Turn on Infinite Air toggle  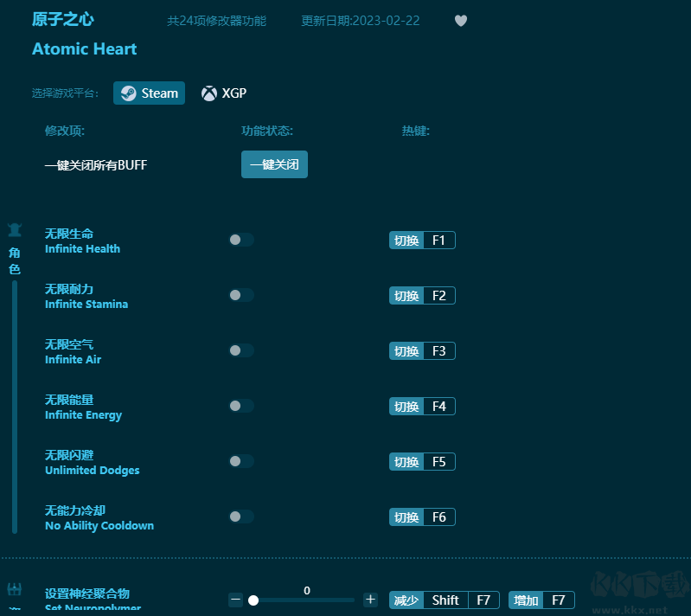tap(241, 350)
